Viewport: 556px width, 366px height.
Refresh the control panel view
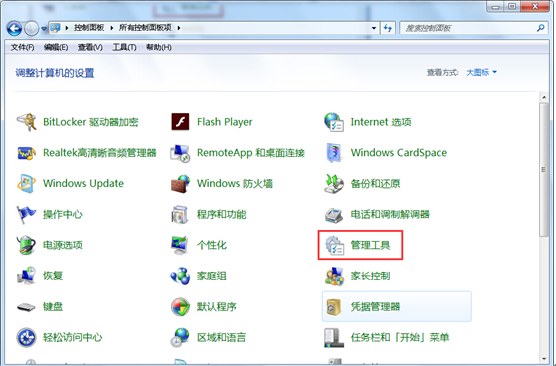coord(388,28)
